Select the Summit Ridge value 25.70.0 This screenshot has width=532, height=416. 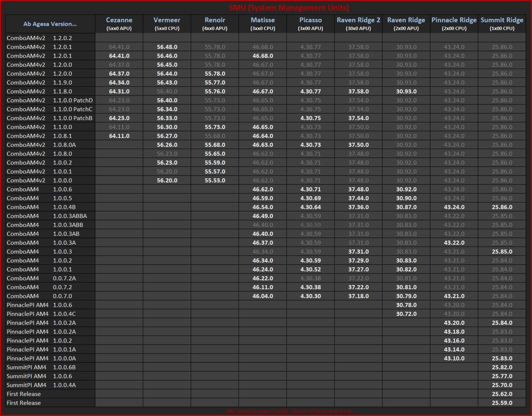click(502, 385)
